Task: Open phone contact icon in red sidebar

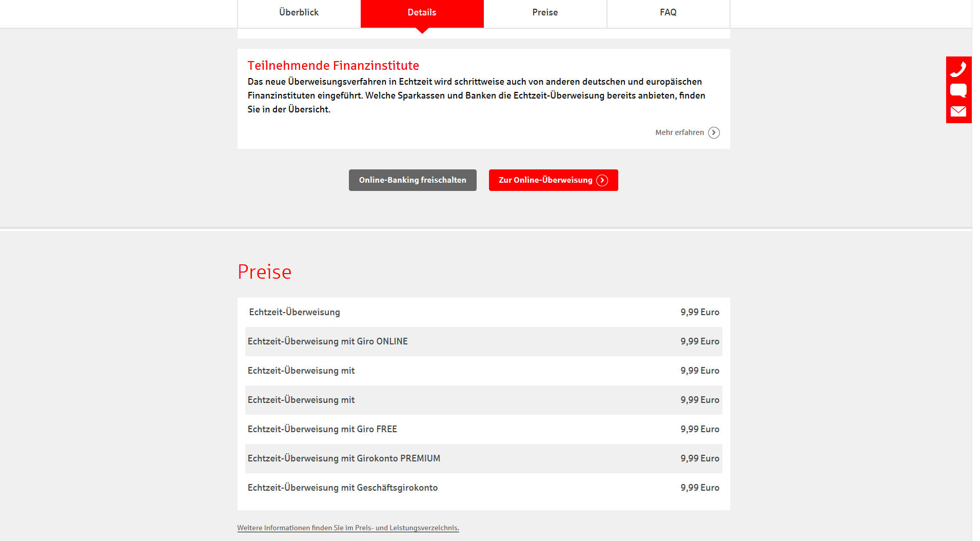Action: point(958,69)
